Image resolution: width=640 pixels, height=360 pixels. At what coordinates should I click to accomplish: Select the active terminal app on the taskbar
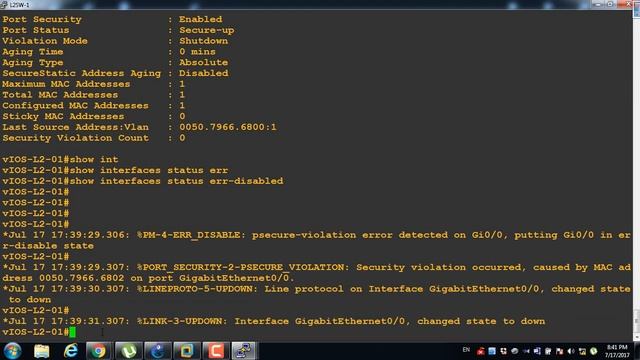[244, 351]
